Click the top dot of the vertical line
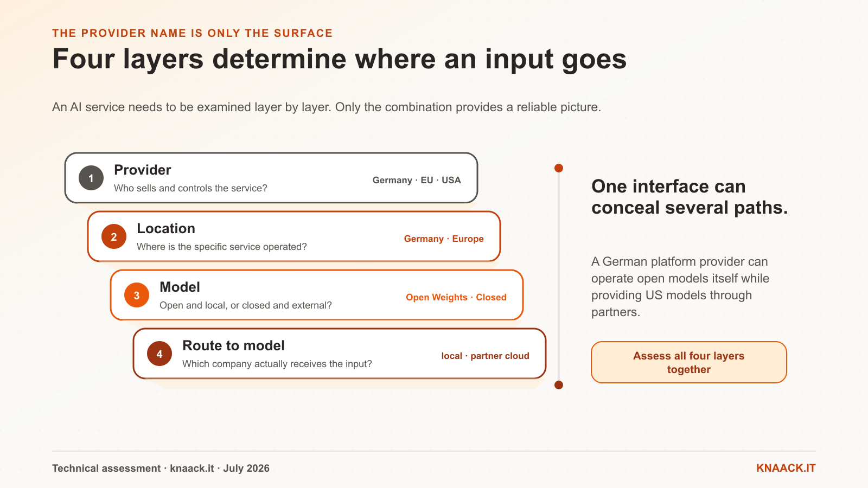Viewport: 868px width, 488px height. coord(559,168)
